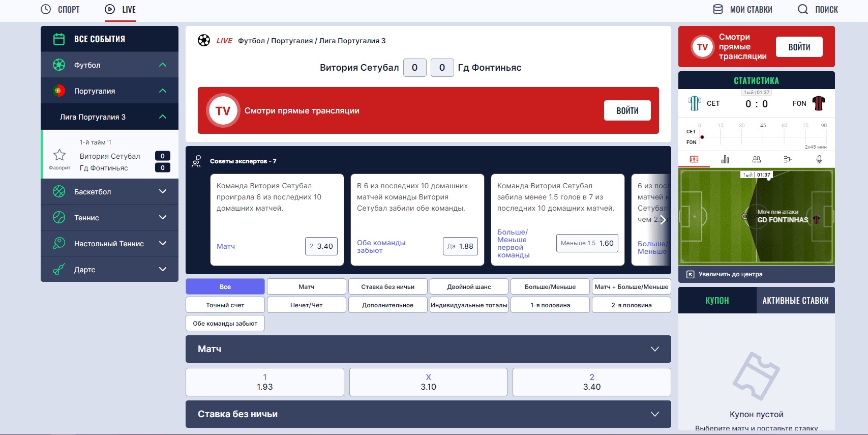The height and width of the screenshot is (435, 868).
Task: Switch to the Активные ставки tab
Action: pos(795,300)
